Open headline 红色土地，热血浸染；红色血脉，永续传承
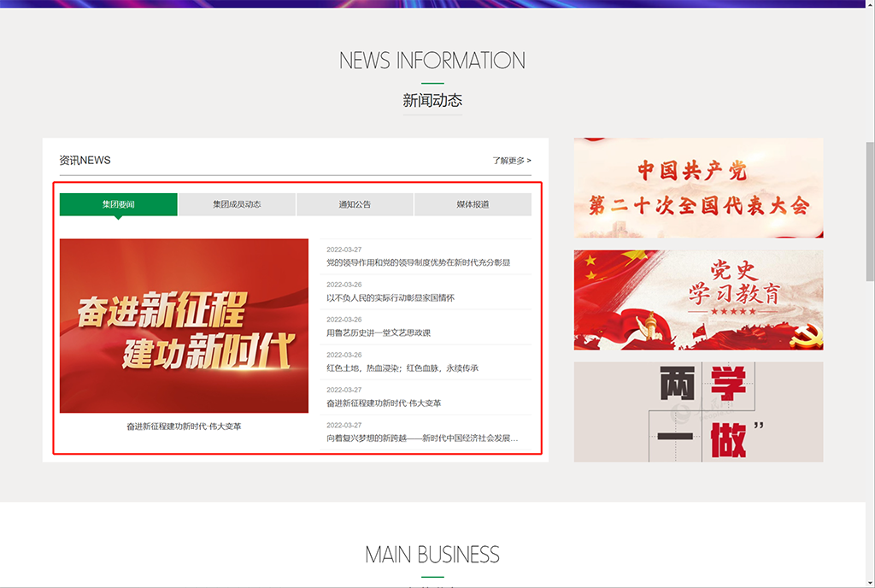The height and width of the screenshot is (588, 875). [402, 367]
